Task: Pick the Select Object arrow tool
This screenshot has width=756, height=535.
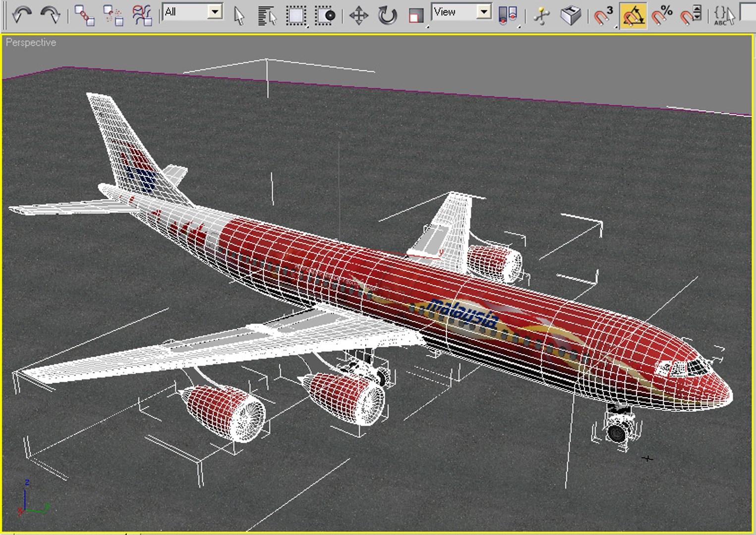Action: (239, 15)
